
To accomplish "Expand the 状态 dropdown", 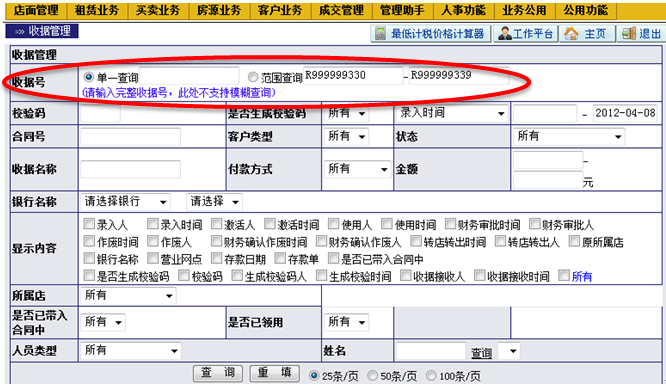I will tap(569, 136).
